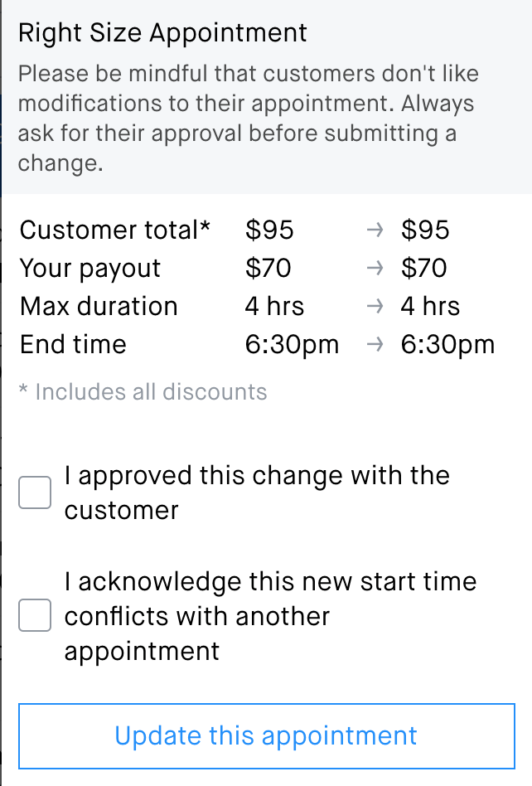Click the "Your payout" row label

(x=90, y=269)
